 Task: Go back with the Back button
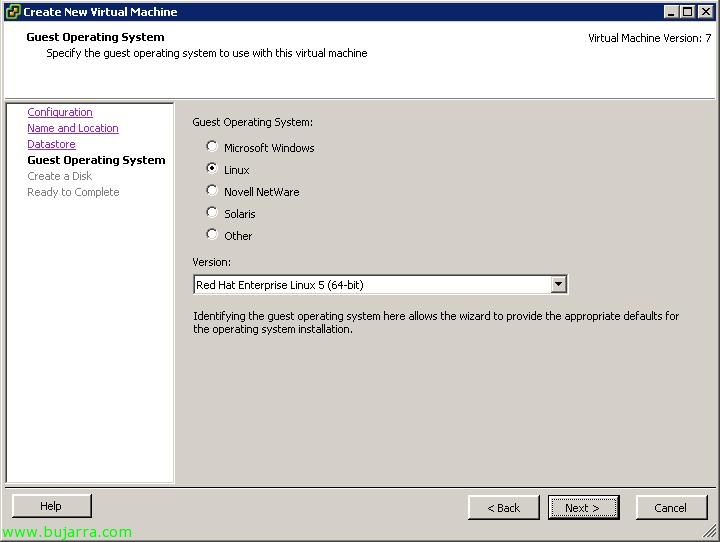point(503,508)
